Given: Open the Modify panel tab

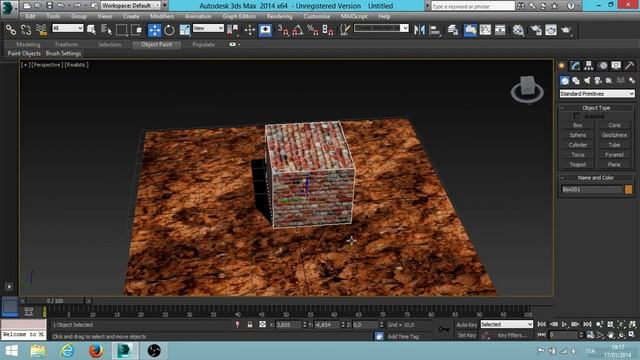Looking at the screenshot, I should 575,66.
